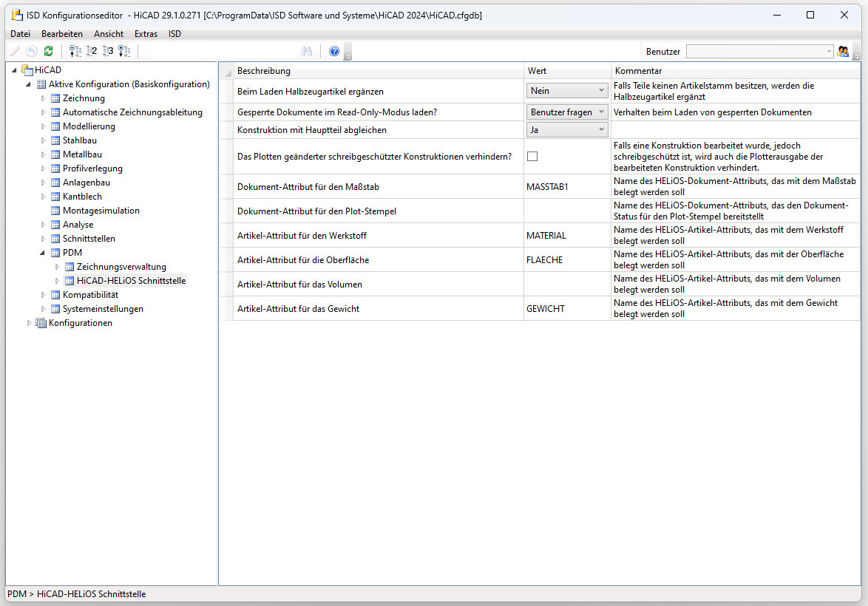Click the expand to level 2 icon
The image size is (868, 606).
(x=92, y=51)
